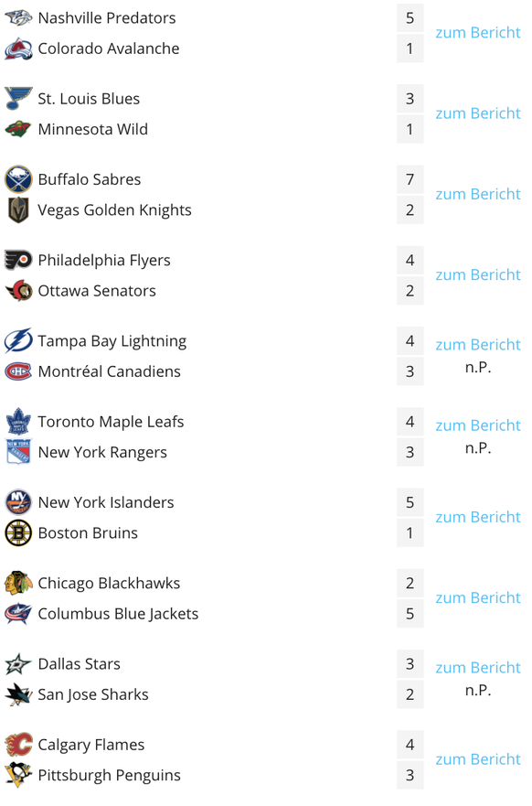Open report for Lightning vs Canadiens

pyautogui.click(x=477, y=345)
